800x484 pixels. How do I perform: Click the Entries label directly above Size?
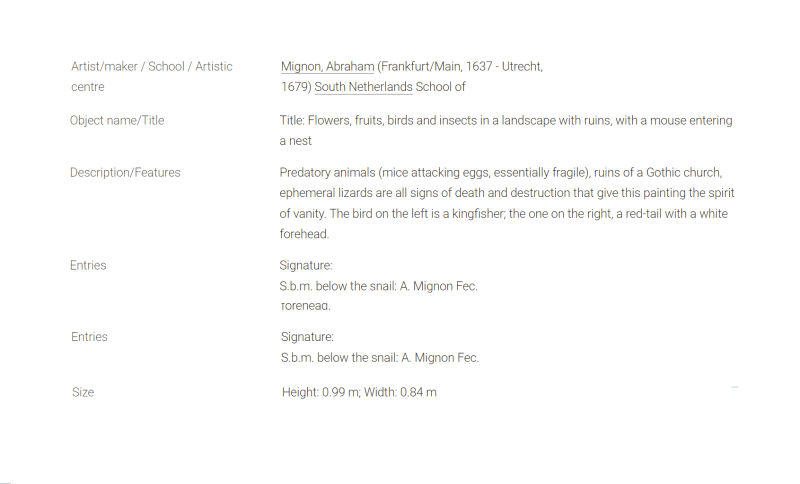(89, 337)
